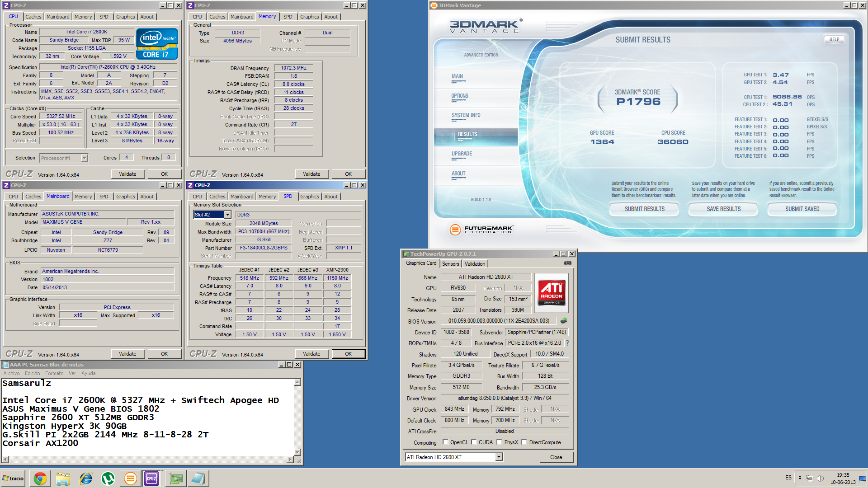Click the SAVE RESULTS button
The width and height of the screenshot is (868, 488).
pos(723,209)
